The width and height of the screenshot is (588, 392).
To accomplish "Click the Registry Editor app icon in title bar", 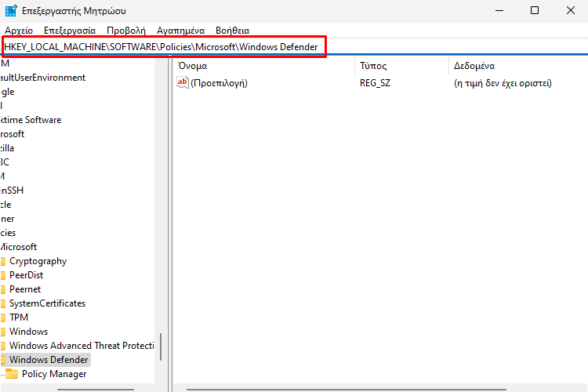I will pos(11,10).
